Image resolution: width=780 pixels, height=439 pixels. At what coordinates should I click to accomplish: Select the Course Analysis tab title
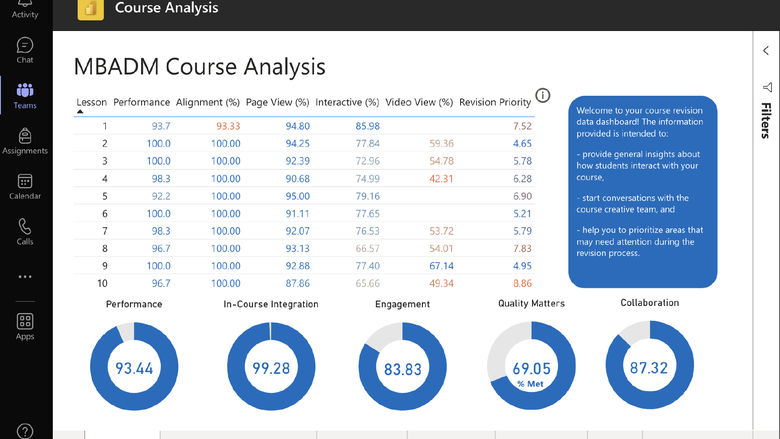167,8
